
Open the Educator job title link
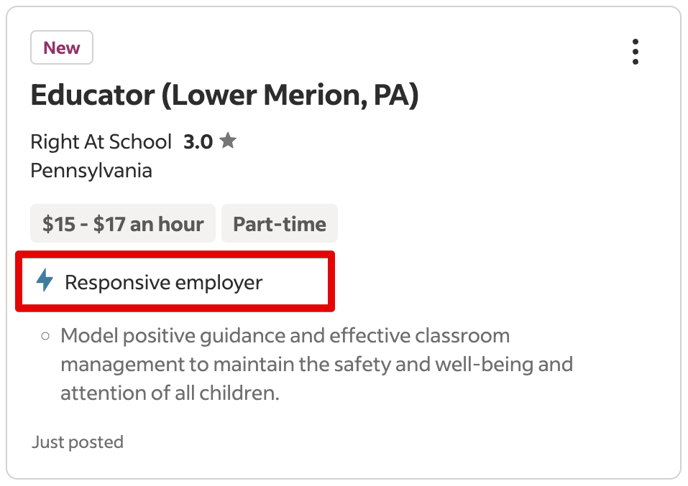click(x=93, y=96)
